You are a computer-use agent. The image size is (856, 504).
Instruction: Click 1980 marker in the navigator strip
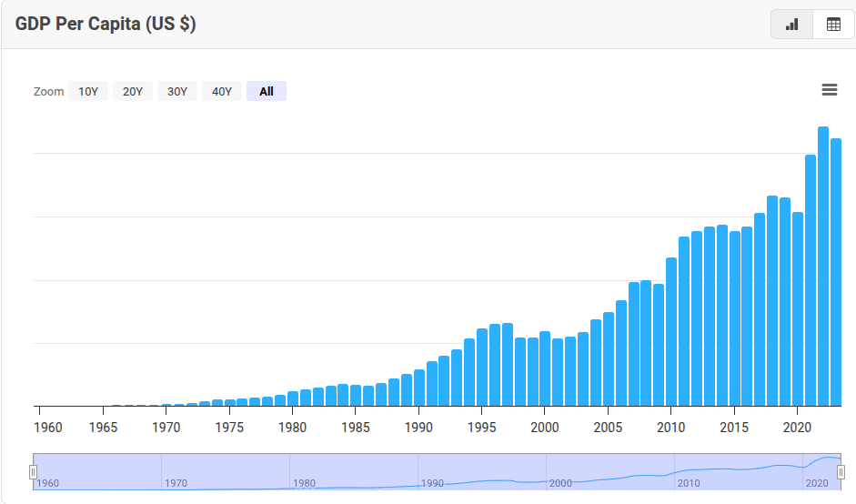(x=304, y=483)
